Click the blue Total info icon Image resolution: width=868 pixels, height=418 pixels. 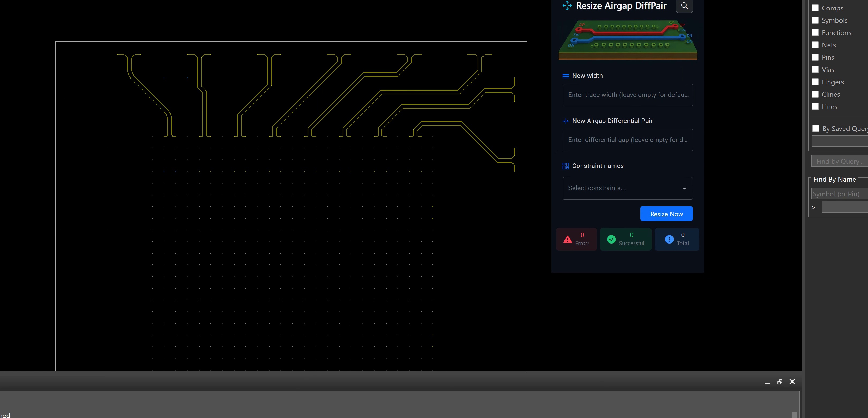(669, 239)
